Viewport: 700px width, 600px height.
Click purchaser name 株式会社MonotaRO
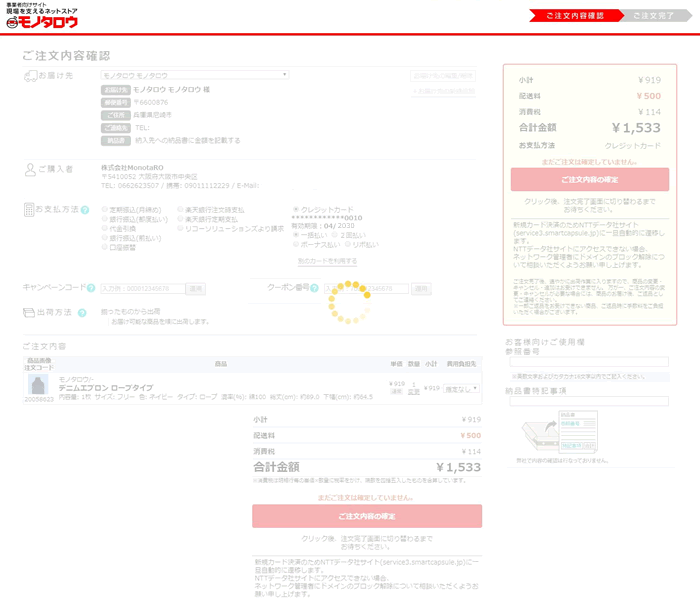tap(132, 167)
